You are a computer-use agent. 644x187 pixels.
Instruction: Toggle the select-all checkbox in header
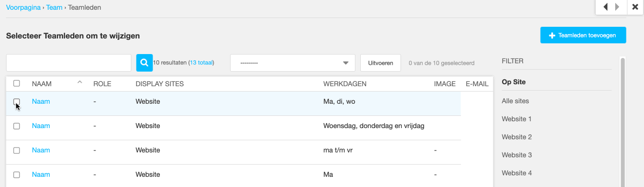click(17, 84)
